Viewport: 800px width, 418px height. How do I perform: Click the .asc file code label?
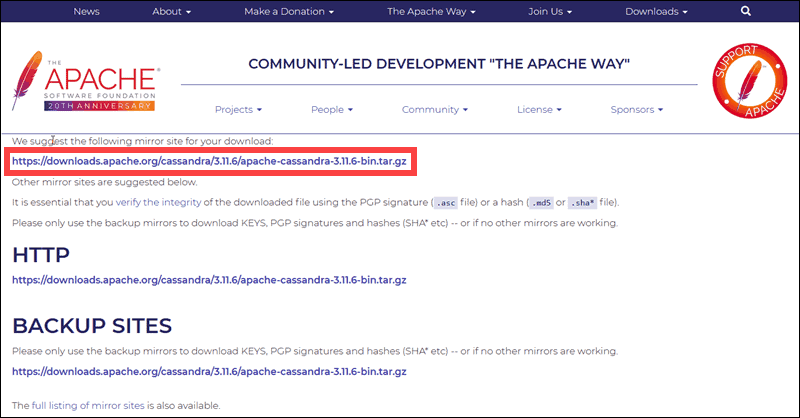tap(445, 203)
